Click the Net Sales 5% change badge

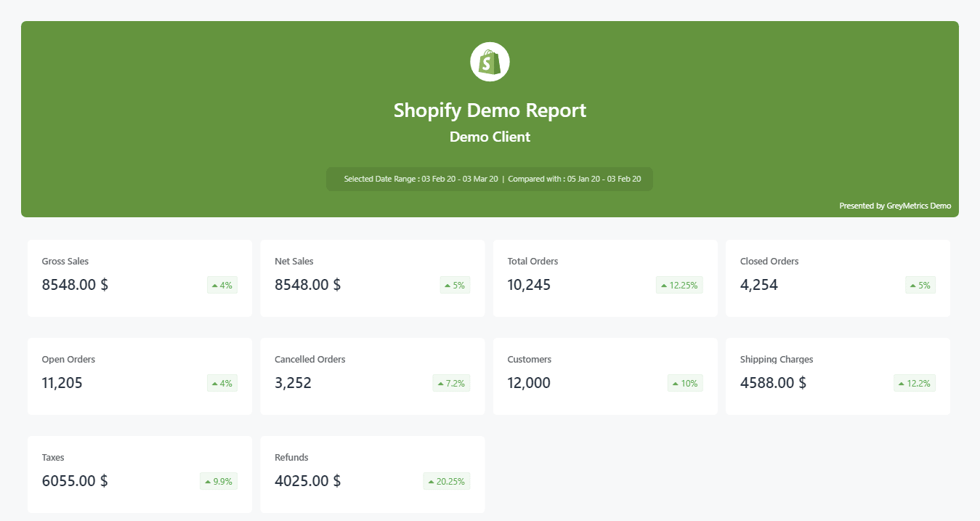[455, 286]
